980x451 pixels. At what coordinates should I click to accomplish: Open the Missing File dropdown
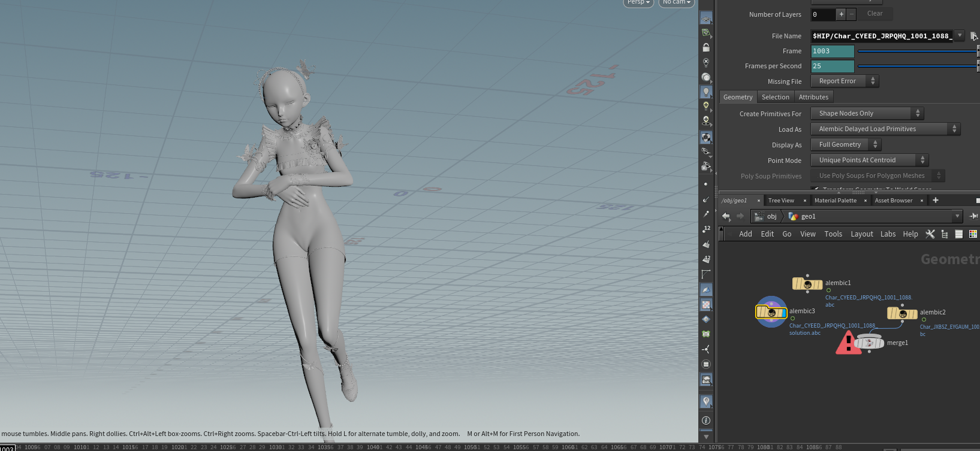click(x=845, y=81)
